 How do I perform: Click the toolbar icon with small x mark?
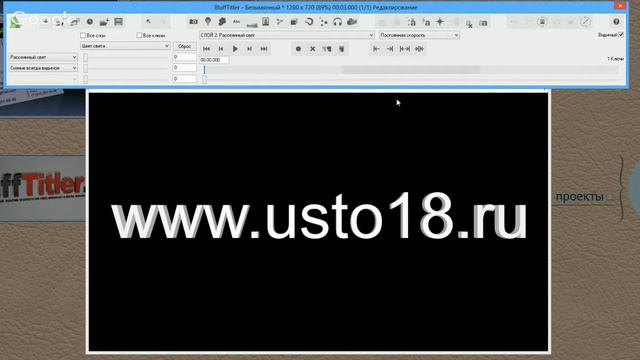(469, 23)
